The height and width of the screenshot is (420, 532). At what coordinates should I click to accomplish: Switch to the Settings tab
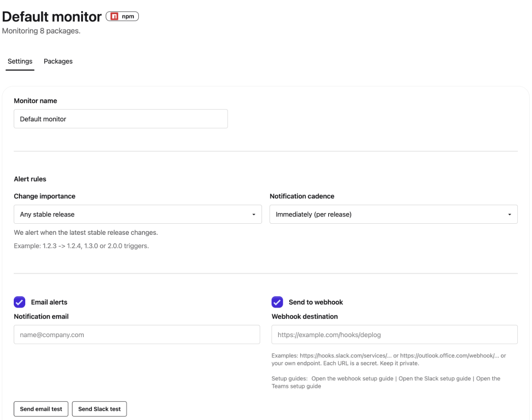tap(20, 61)
